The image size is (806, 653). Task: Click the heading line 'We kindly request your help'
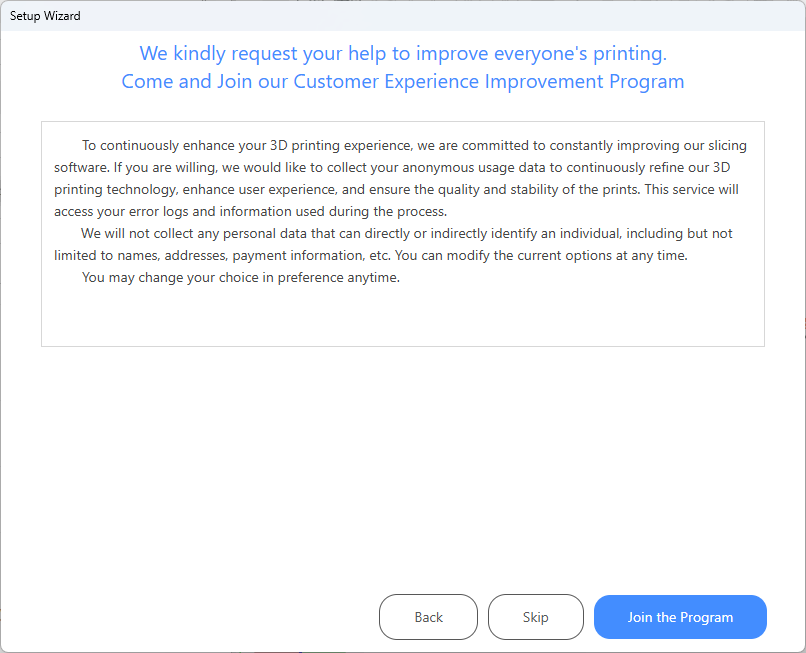(x=402, y=52)
